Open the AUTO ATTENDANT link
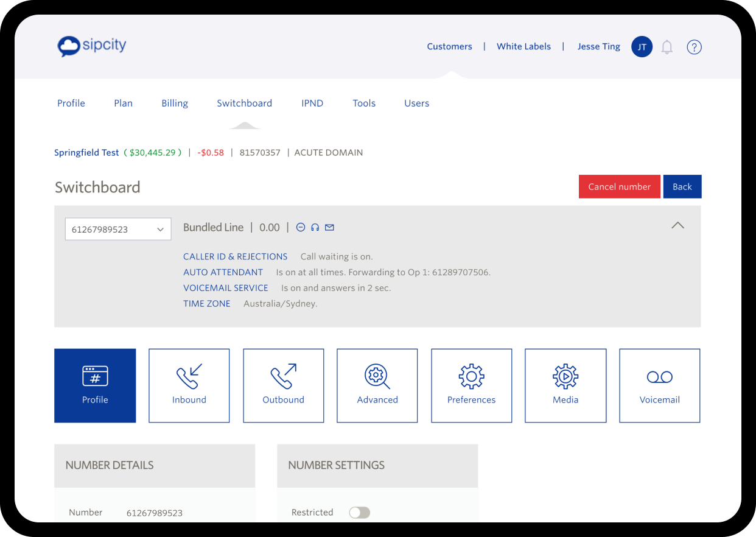The width and height of the screenshot is (756, 537). coord(223,272)
